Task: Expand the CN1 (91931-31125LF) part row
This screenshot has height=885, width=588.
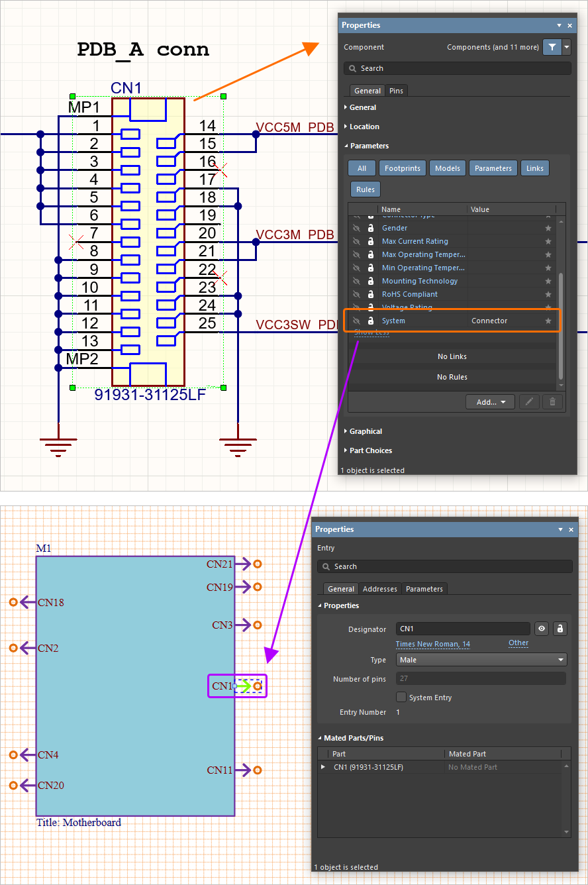Action: click(323, 767)
